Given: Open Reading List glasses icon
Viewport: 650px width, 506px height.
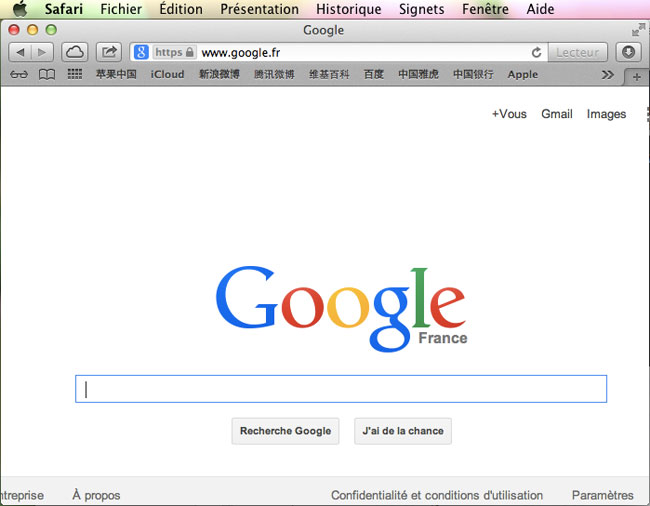Looking at the screenshot, I should (x=19, y=75).
